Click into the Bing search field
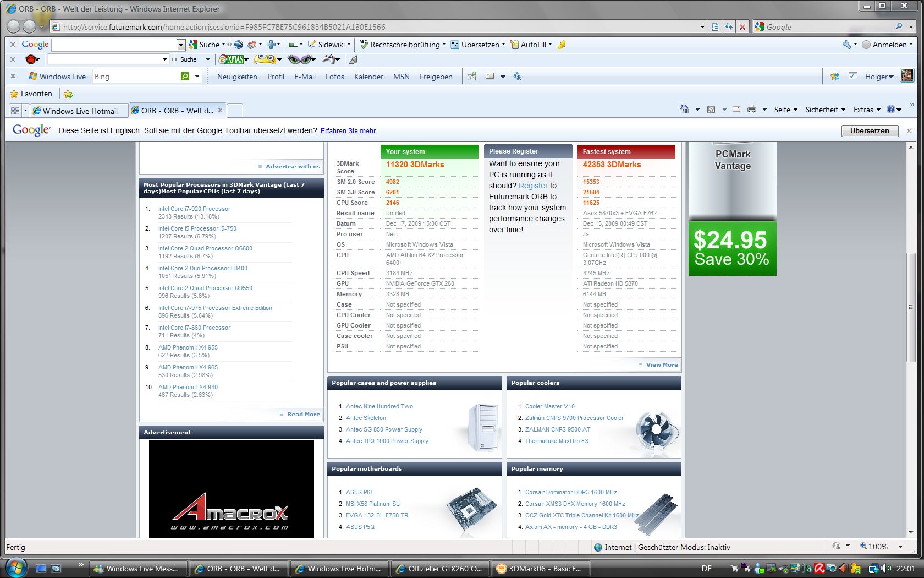924x578 pixels. pos(136,77)
